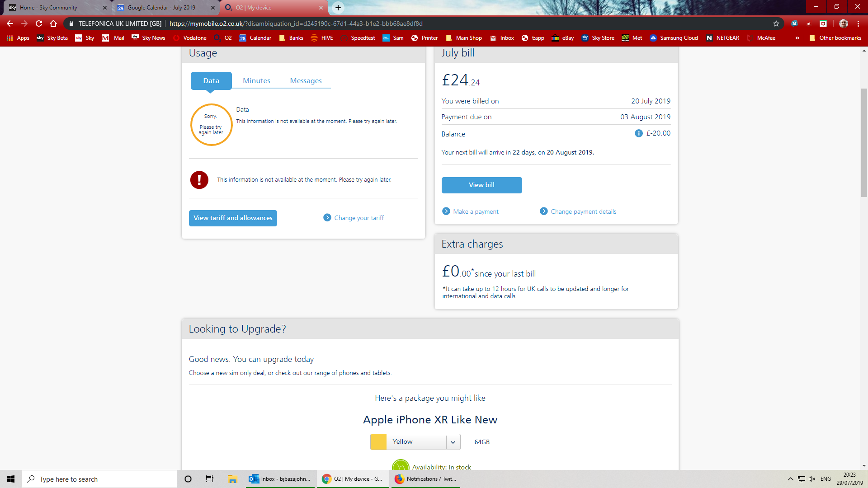Show hidden system tray icons
Image resolution: width=868 pixels, height=488 pixels.
790,479
